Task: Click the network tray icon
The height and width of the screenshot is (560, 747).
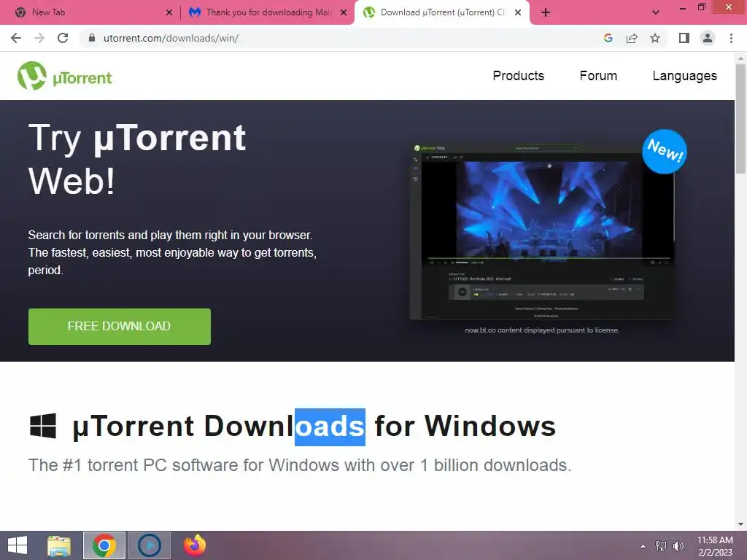Action: pyautogui.click(x=661, y=546)
